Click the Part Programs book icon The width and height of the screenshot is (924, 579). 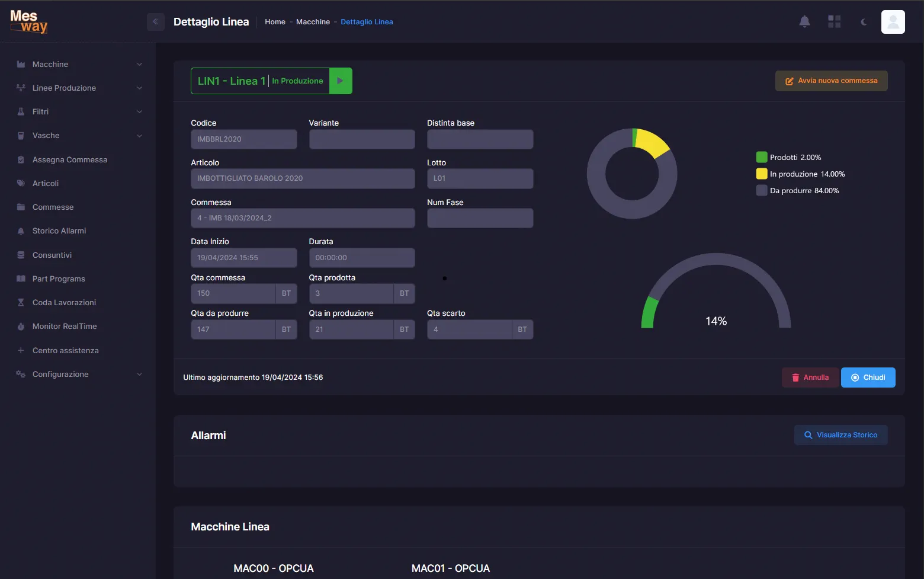21,279
